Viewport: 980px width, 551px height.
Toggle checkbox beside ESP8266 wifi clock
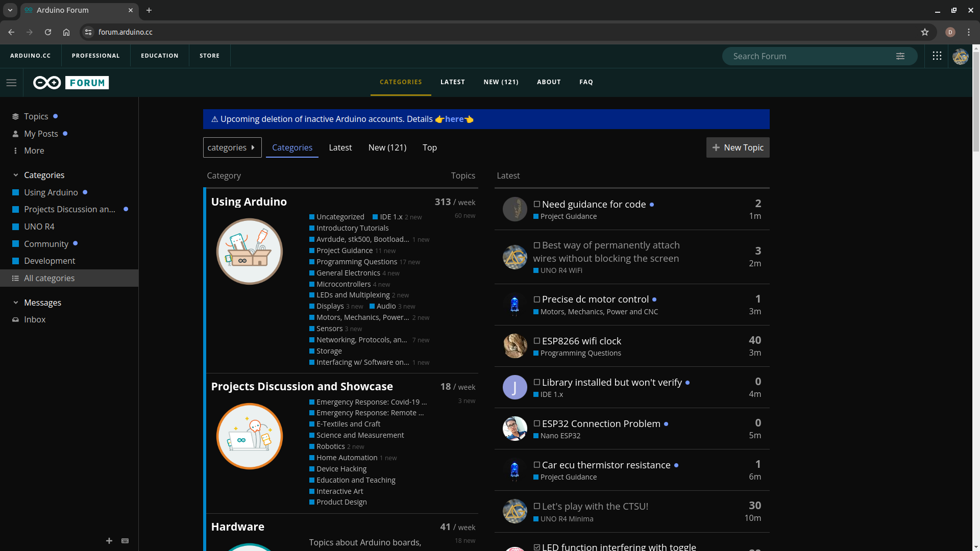point(537,341)
